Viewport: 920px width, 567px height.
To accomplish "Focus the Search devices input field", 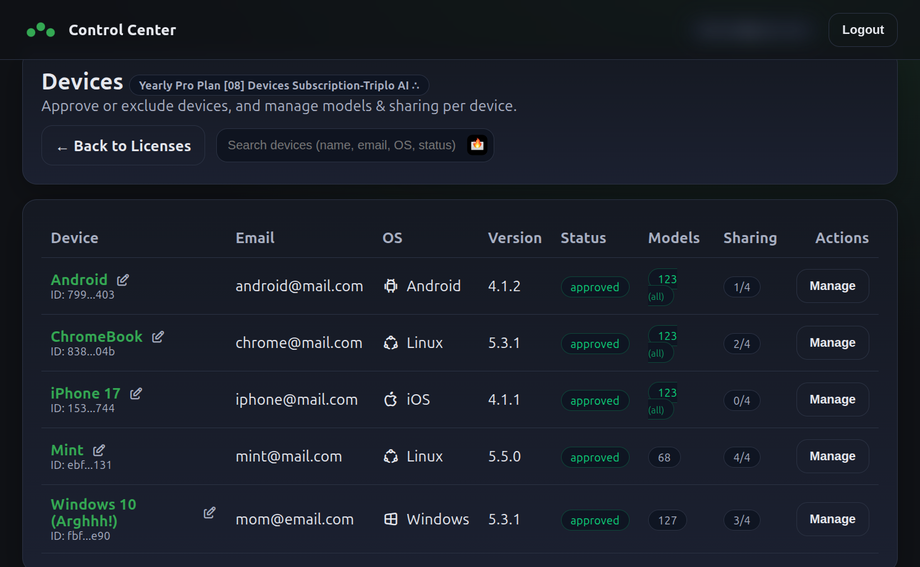I will coord(340,145).
